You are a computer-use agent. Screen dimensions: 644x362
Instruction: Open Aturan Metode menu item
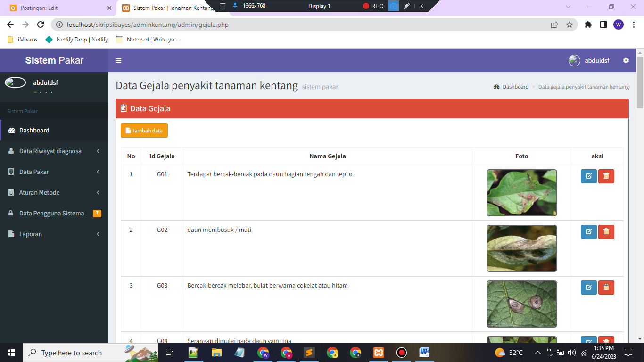[54, 192]
